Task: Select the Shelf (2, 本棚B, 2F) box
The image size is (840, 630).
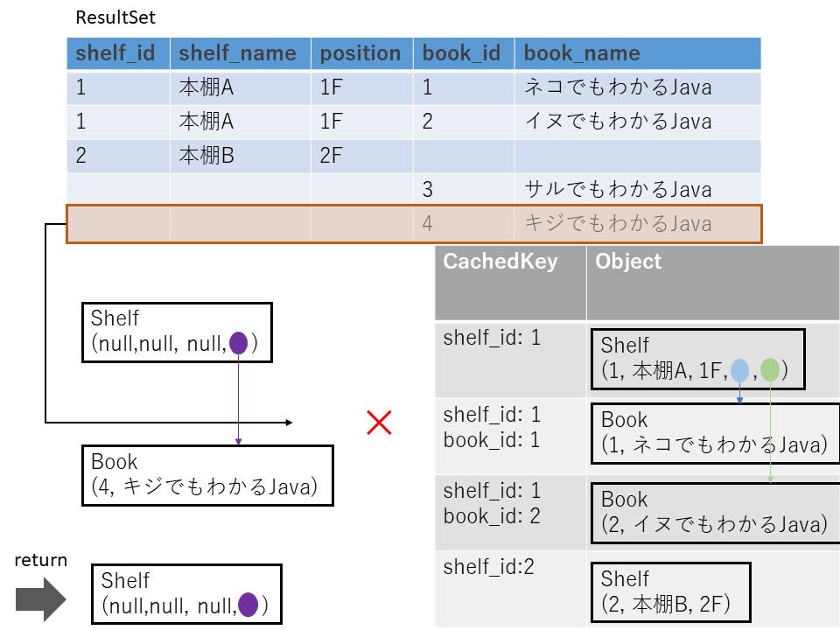Action: coord(670,591)
